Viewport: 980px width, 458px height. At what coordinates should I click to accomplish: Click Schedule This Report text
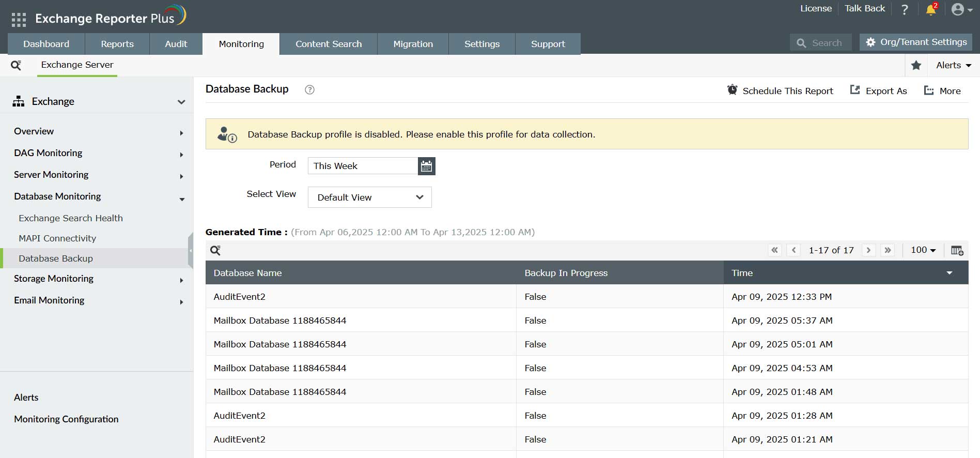[788, 91]
